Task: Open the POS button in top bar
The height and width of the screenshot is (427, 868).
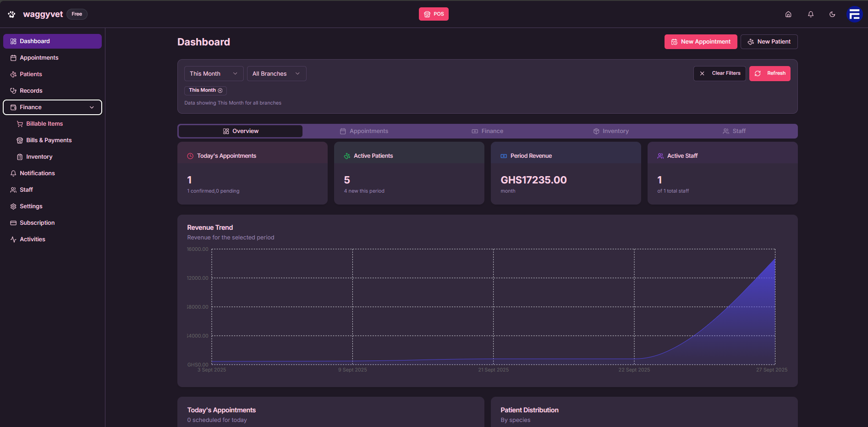Action: pyautogui.click(x=434, y=14)
